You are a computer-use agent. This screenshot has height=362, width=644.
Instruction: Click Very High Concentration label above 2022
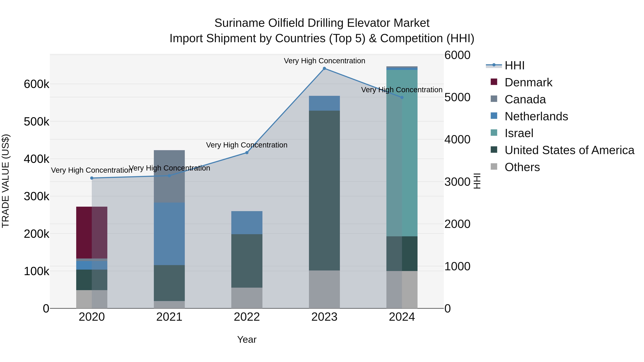[247, 145]
